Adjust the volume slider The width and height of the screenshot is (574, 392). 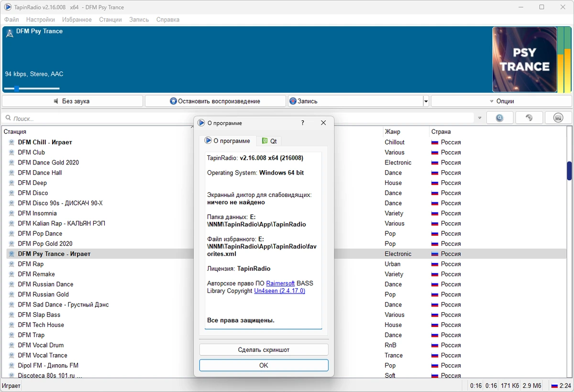pos(32,88)
